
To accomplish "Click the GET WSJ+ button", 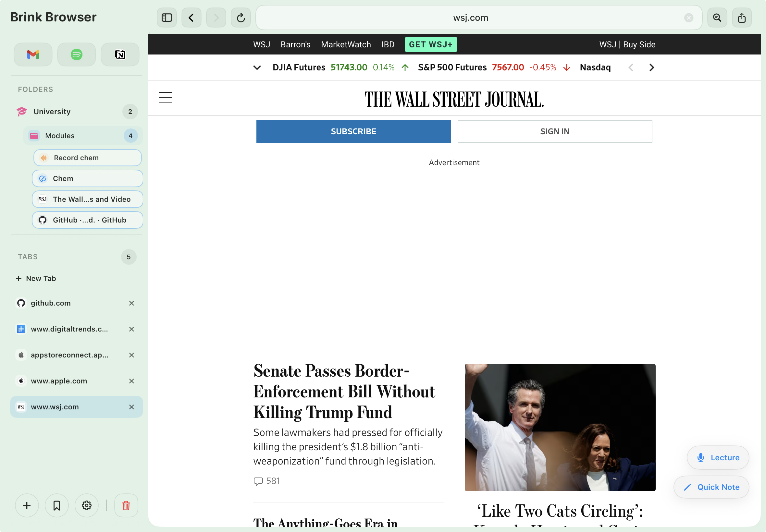I will [431, 44].
